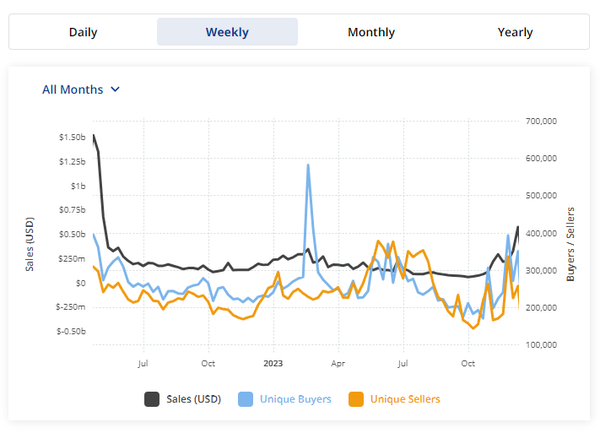
Task: Toggle the Unique Sellers legend label
Action: [x=405, y=399]
